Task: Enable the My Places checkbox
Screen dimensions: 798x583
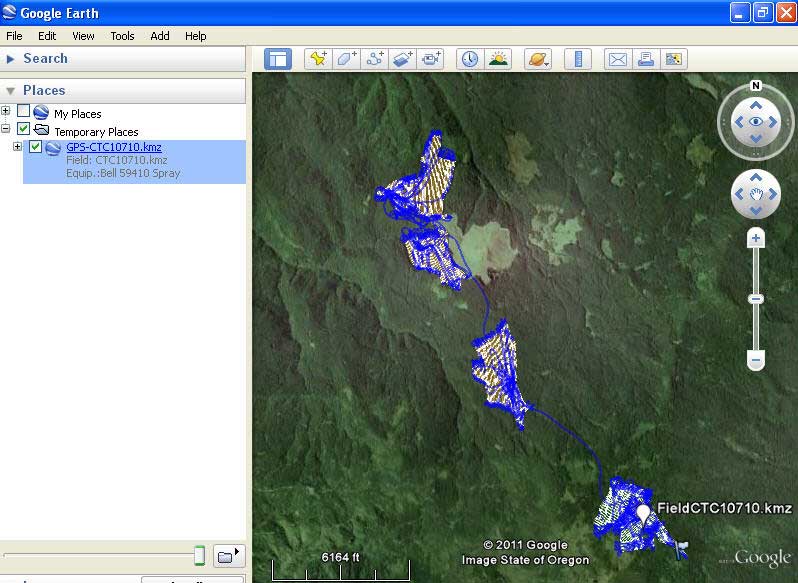Action: pos(23,112)
